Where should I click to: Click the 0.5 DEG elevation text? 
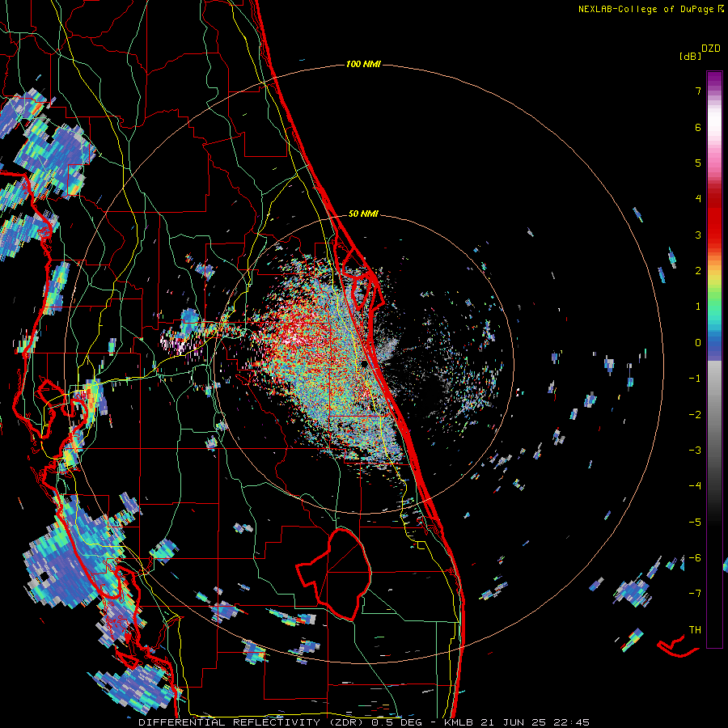[397, 722]
